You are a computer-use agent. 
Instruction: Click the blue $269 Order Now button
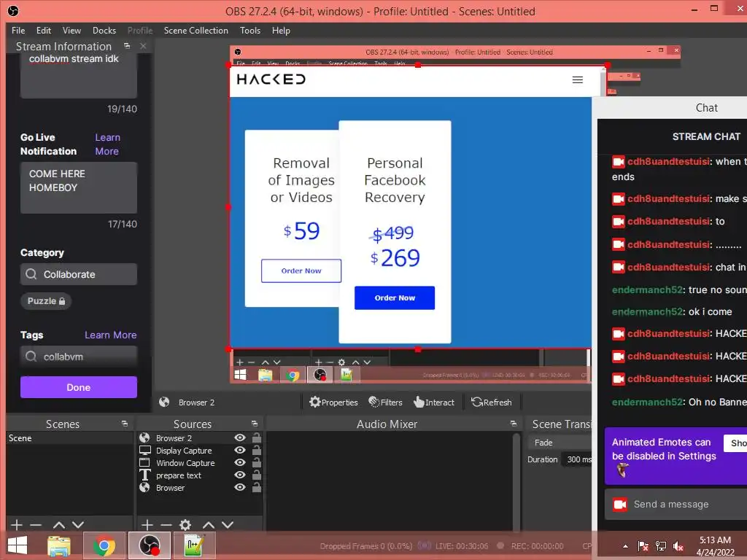pyautogui.click(x=395, y=297)
